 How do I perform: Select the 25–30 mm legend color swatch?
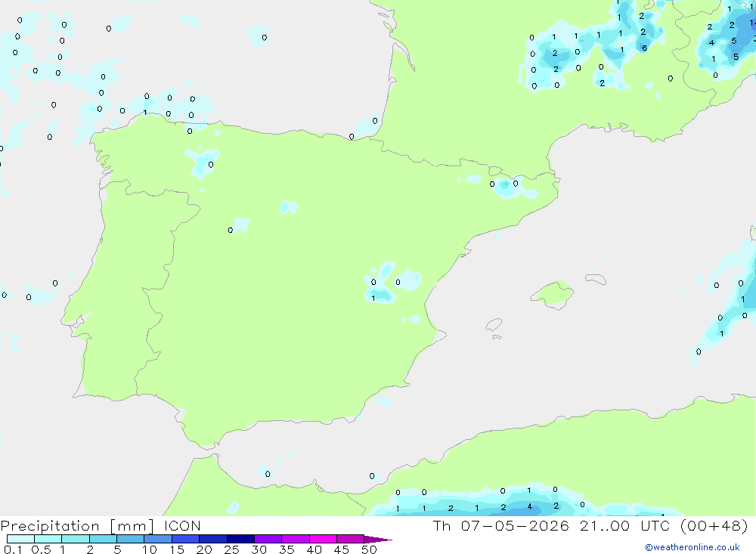[x=240, y=539]
